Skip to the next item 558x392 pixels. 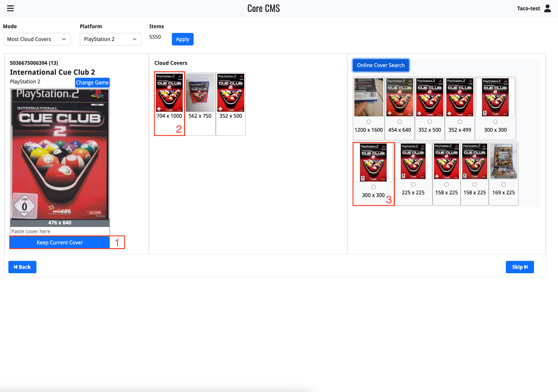[519, 267]
